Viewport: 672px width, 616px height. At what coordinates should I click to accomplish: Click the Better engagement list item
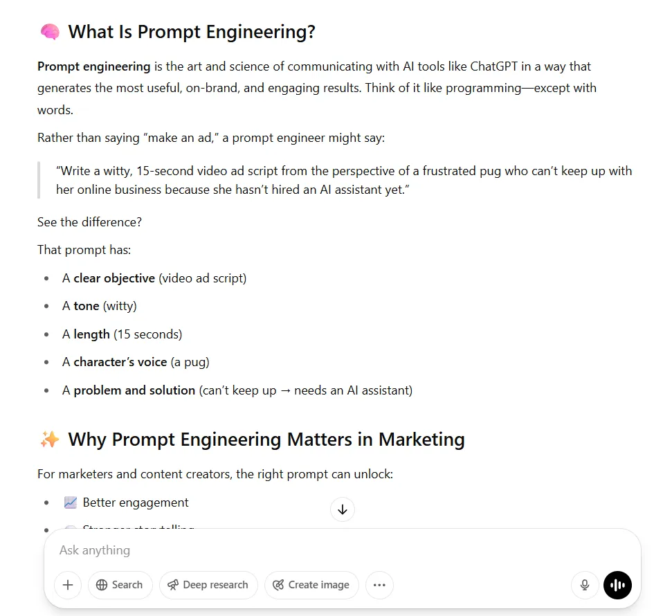click(x=126, y=502)
